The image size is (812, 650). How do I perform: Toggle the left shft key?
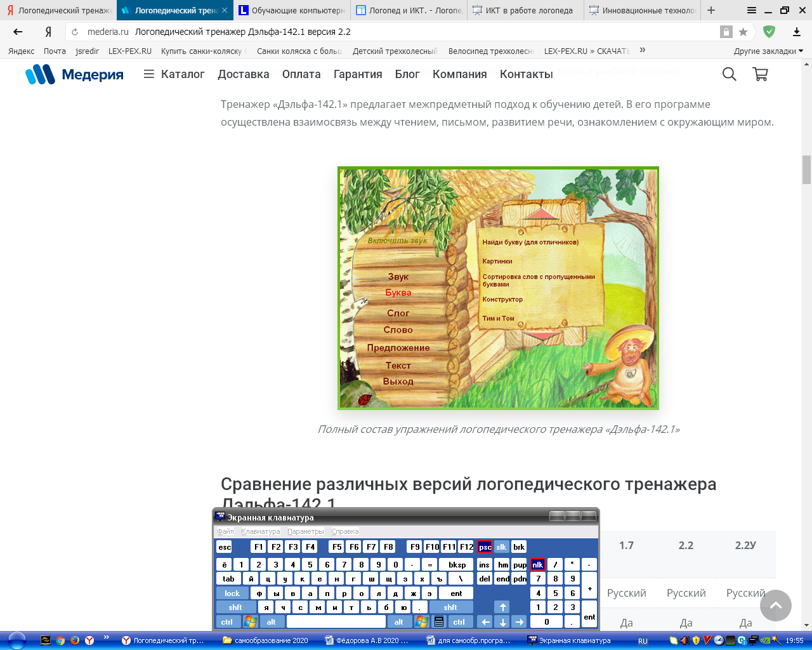pyautogui.click(x=235, y=607)
